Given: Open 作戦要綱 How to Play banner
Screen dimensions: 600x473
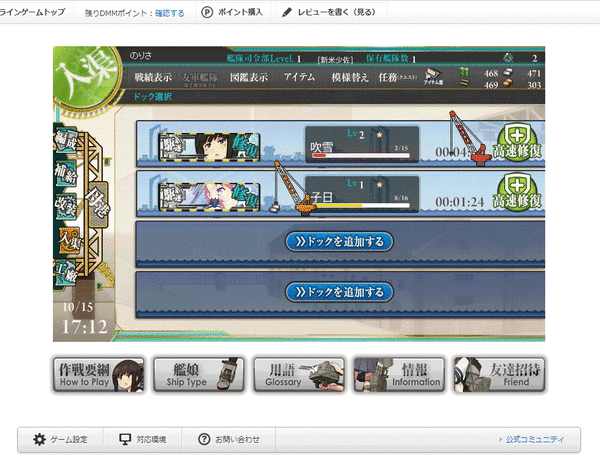Looking at the screenshot, I should coord(99,375).
